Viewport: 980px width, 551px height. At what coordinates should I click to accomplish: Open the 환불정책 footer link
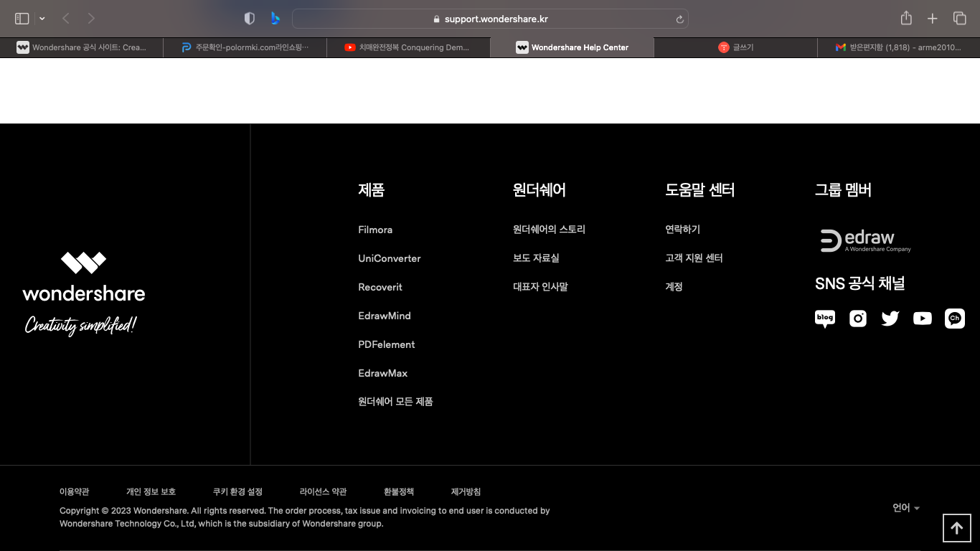tap(399, 491)
